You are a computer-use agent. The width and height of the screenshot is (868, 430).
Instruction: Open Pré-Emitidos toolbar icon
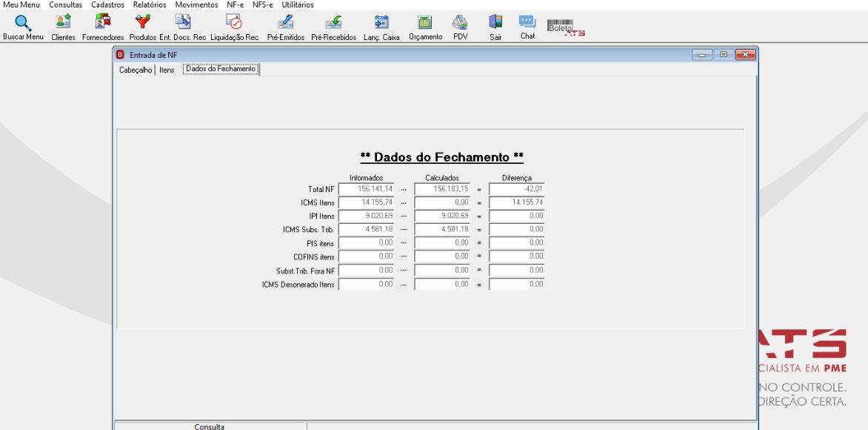[x=286, y=27]
